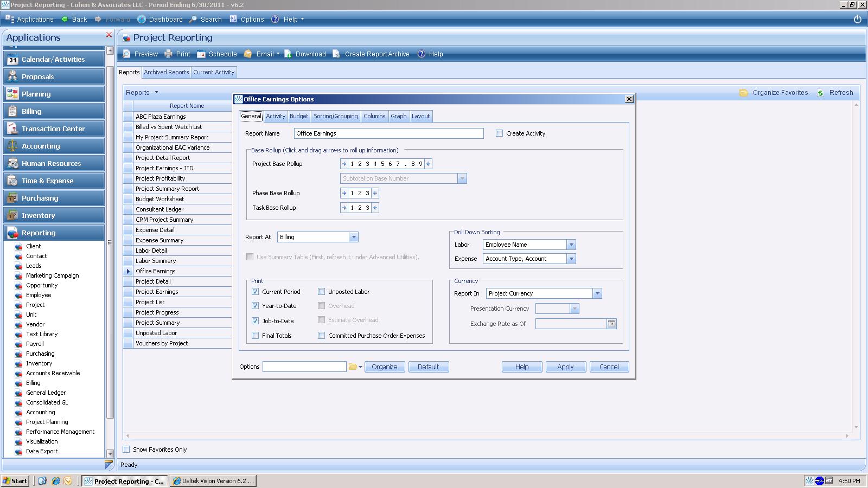Enable the Final Totals checkbox
Image resolution: width=868 pixels, height=488 pixels.
pos(256,336)
